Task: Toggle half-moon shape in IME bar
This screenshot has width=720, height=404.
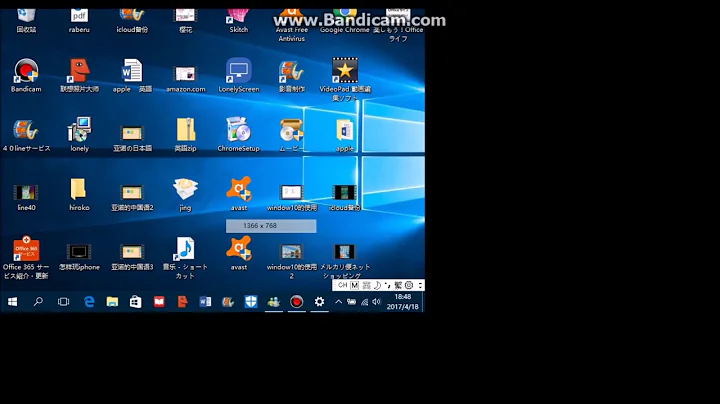Action: coord(377,285)
